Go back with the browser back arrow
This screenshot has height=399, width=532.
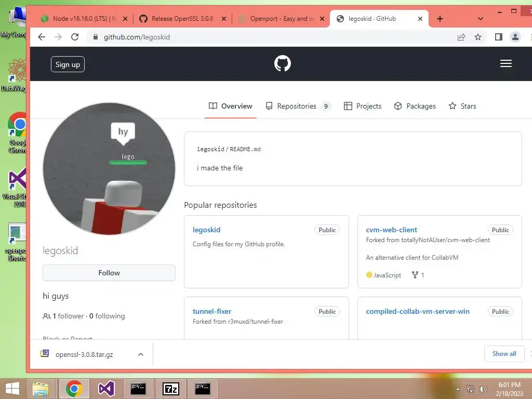coord(42,37)
